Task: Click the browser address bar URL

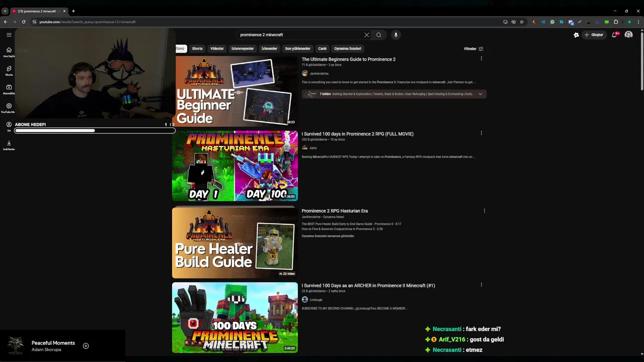Action: pyautogui.click(x=88, y=22)
